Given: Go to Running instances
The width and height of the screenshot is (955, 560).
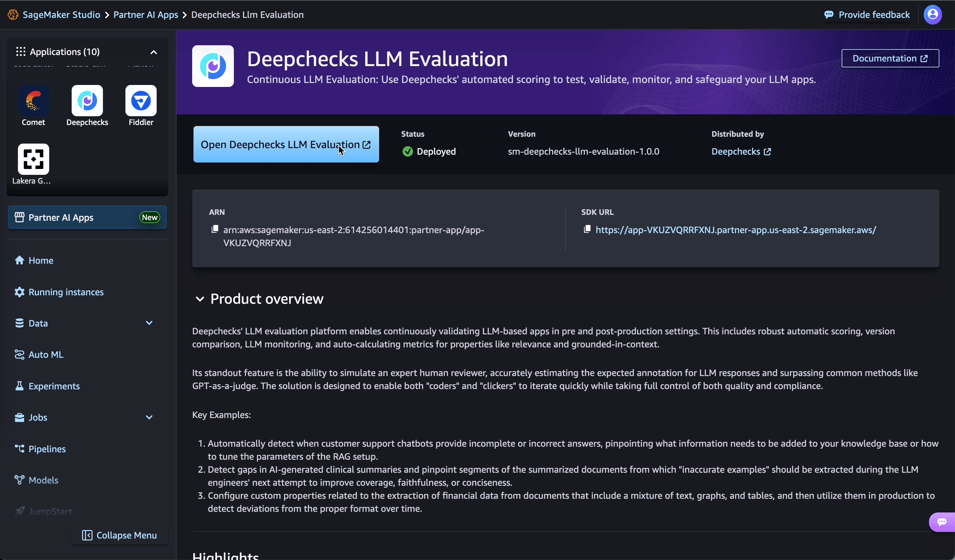Looking at the screenshot, I should click(x=66, y=292).
